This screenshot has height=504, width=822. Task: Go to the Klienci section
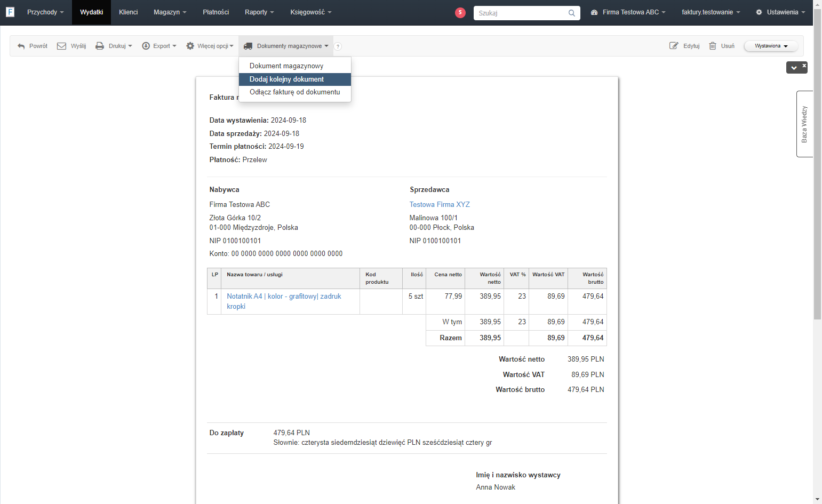(128, 12)
